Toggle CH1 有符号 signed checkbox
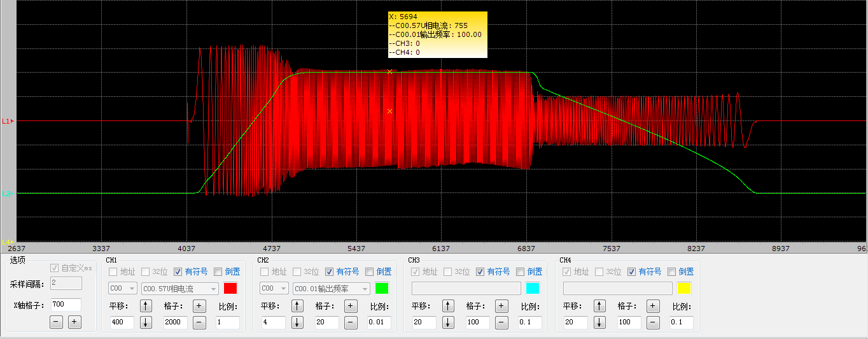868x339 pixels. [x=178, y=272]
